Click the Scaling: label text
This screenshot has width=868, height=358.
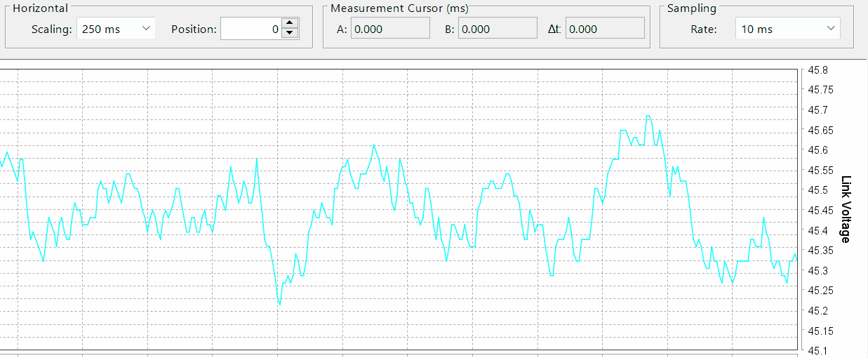point(52,29)
